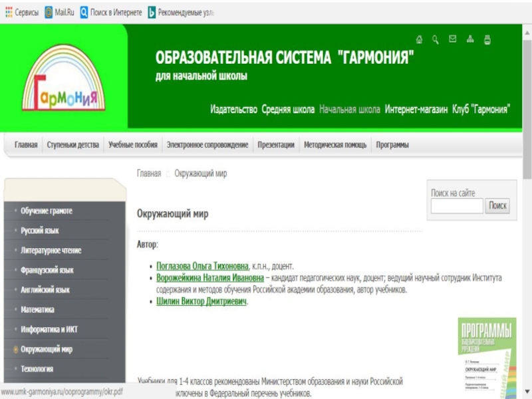
Task: Open the Интернет-магазин header link
Action: click(416, 109)
